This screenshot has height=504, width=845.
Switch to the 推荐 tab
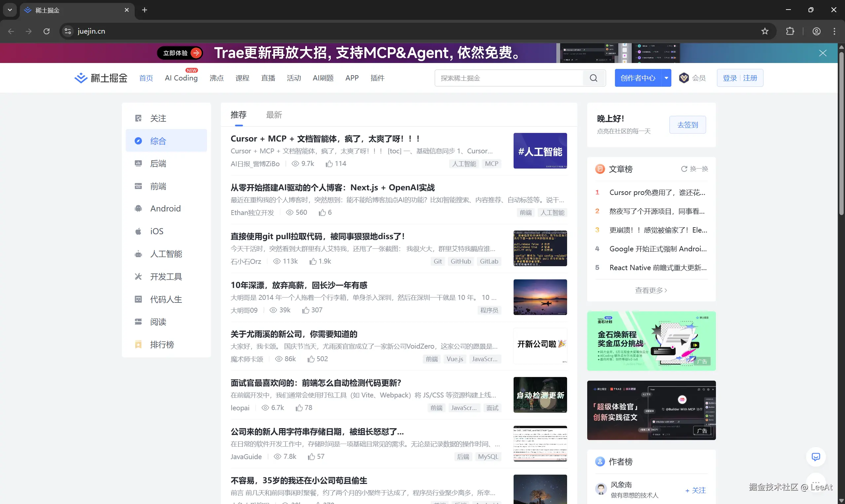[239, 115]
